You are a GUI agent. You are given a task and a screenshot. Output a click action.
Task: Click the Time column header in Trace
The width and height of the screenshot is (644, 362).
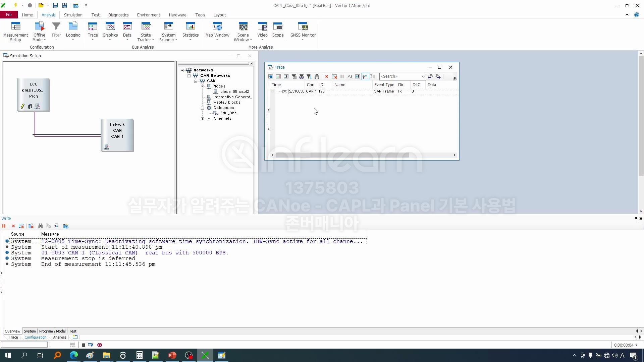coord(276,85)
